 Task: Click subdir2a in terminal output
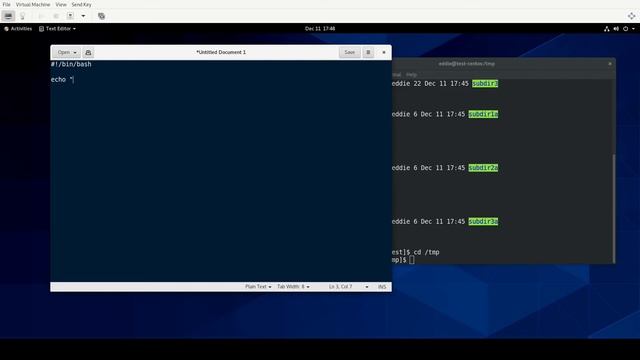tap(483, 168)
